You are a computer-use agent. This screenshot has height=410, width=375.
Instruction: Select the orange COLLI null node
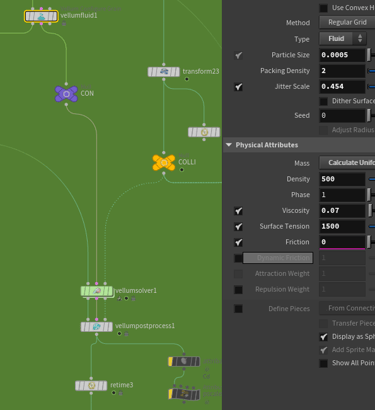164,163
